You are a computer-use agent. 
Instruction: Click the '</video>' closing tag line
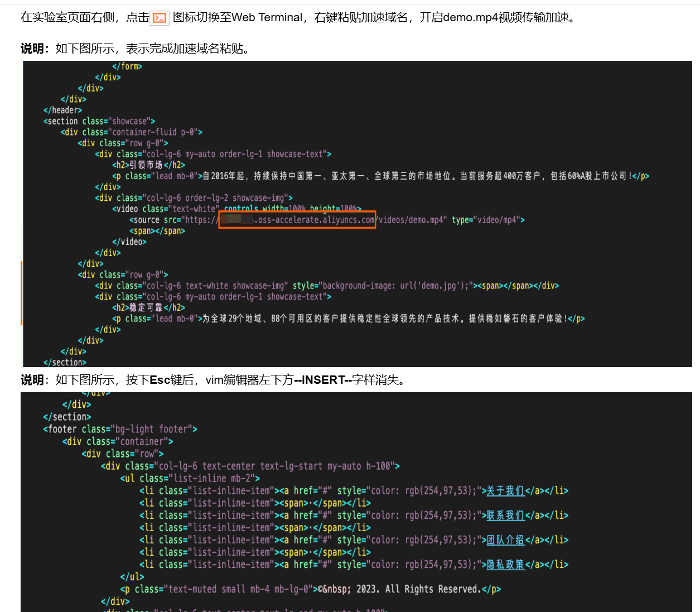point(129,242)
